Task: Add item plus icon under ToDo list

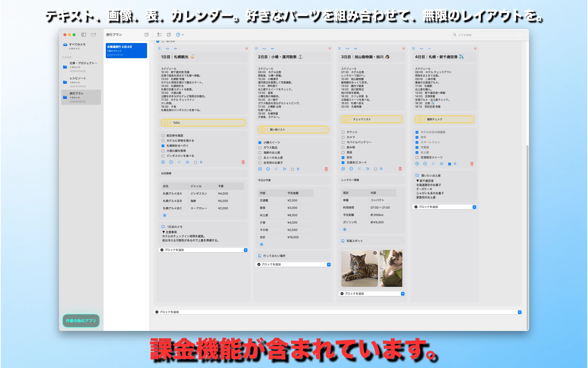Action: [x=163, y=162]
